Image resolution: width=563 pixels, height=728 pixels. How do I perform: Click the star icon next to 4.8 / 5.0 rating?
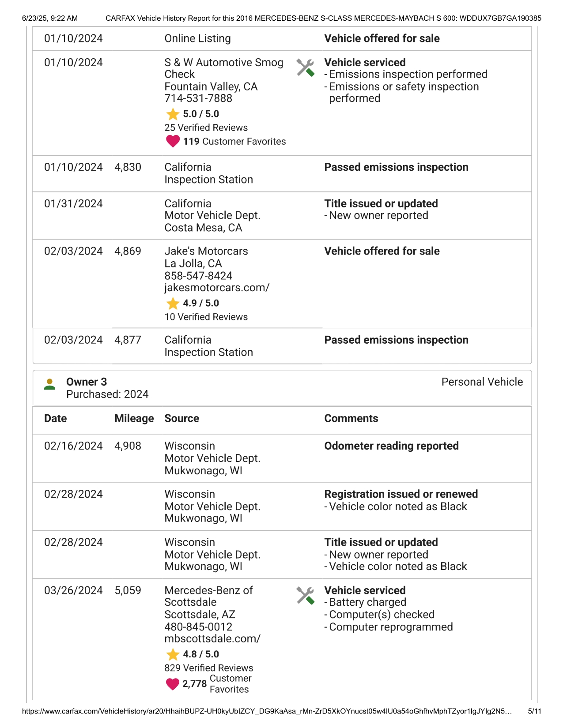tap(173, 654)
